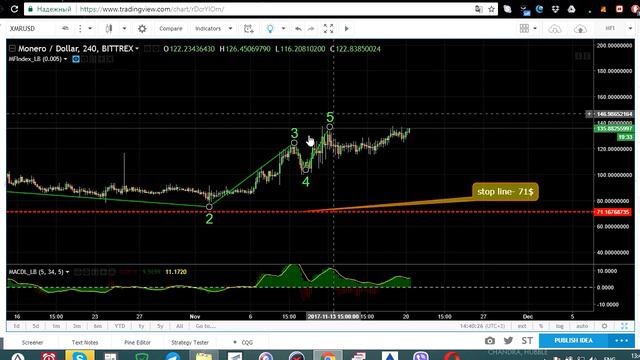The height and width of the screenshot is (360, 640).
Task: Click the Go to... link
Action: point(206,326)
